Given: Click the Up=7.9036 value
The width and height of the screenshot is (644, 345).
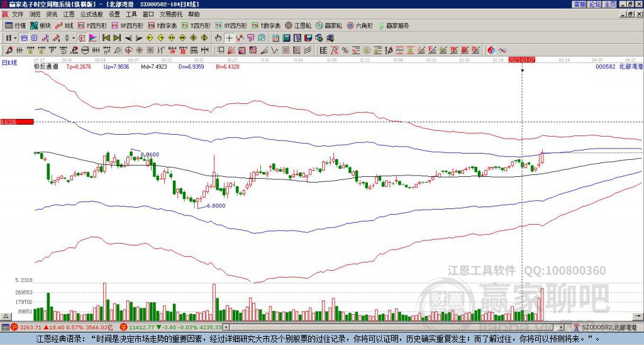Looking at the screenshot, I should [116, 66].
